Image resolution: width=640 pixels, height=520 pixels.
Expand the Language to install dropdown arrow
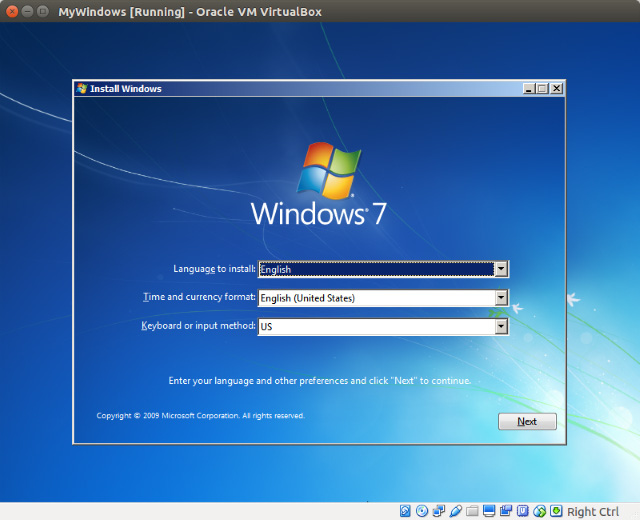click(501, 269)
